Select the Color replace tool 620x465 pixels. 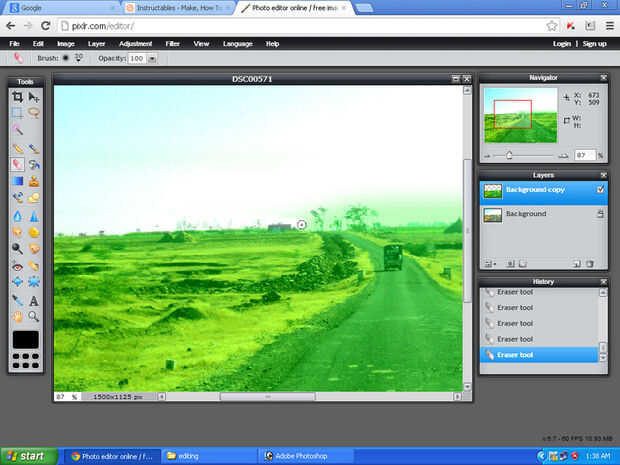click(17, 197)
